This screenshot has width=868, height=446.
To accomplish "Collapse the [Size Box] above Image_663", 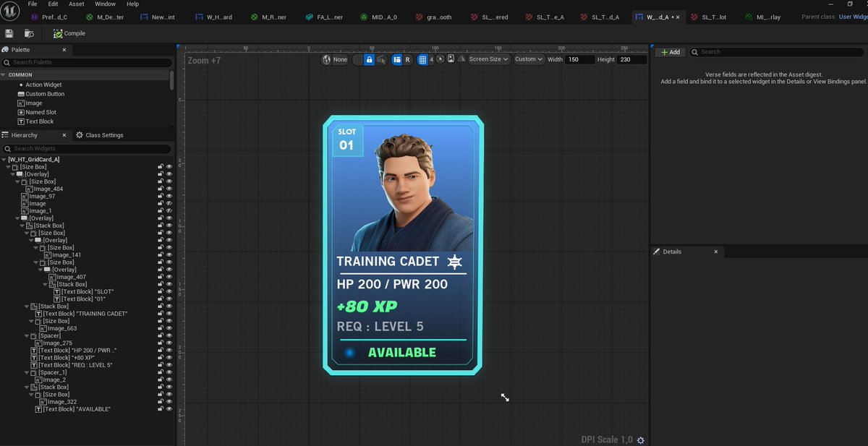I will pyautogui.click(x=33, y=321).
